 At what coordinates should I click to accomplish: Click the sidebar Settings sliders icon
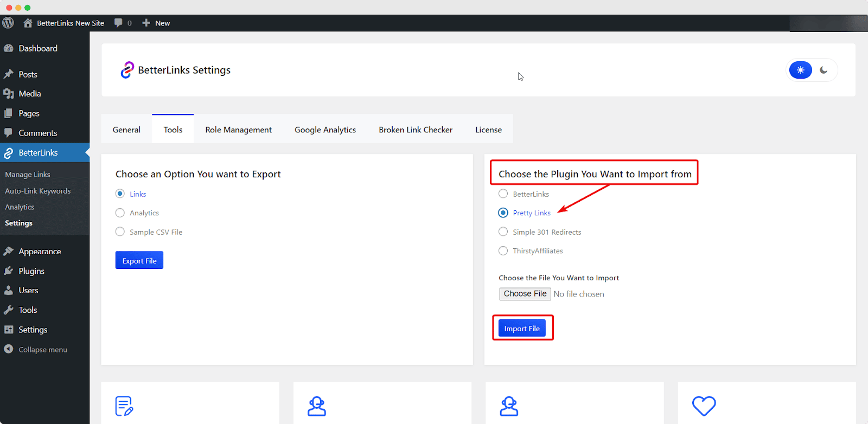click(x=9, y=330)
